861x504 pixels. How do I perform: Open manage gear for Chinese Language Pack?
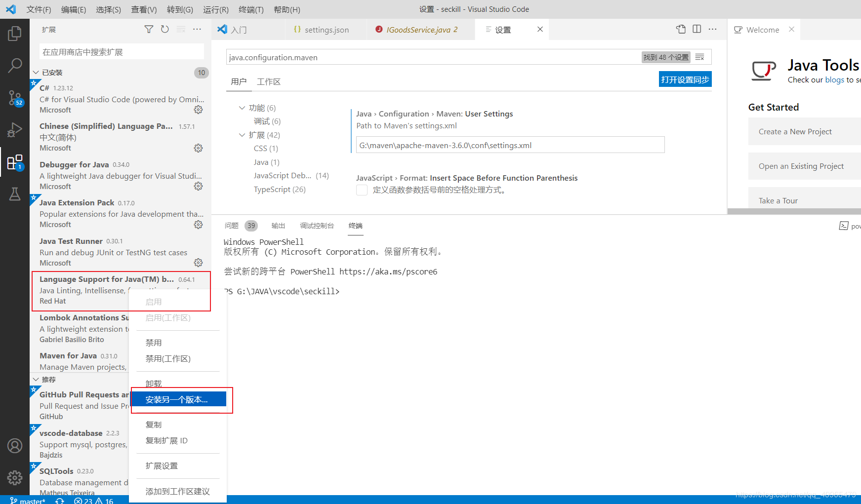point(198,148)
